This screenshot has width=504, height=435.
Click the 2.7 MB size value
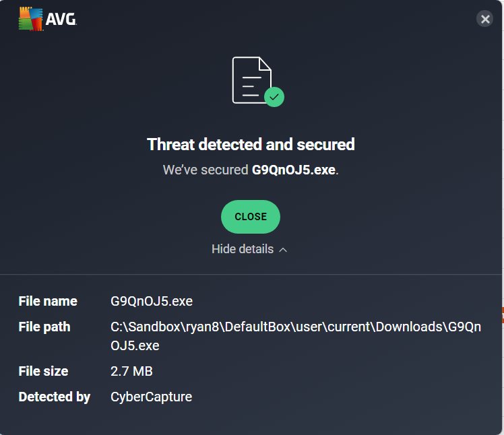pos(131,371)
